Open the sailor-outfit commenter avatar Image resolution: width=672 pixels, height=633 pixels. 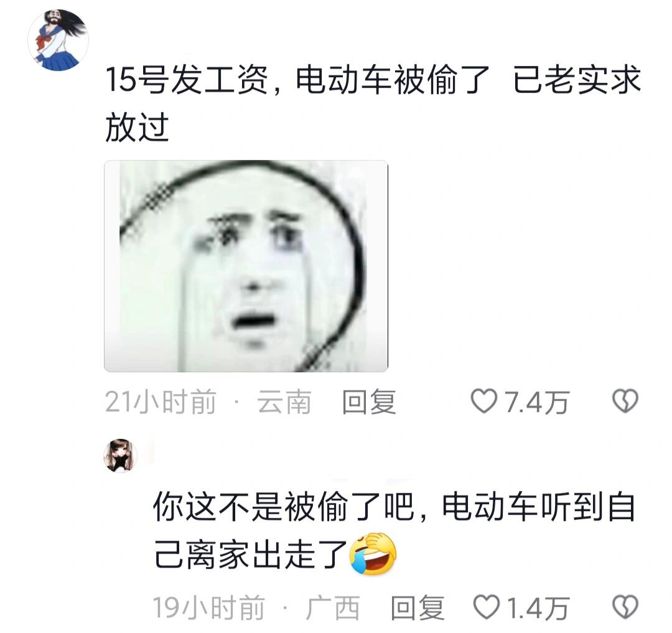point(58,40)
